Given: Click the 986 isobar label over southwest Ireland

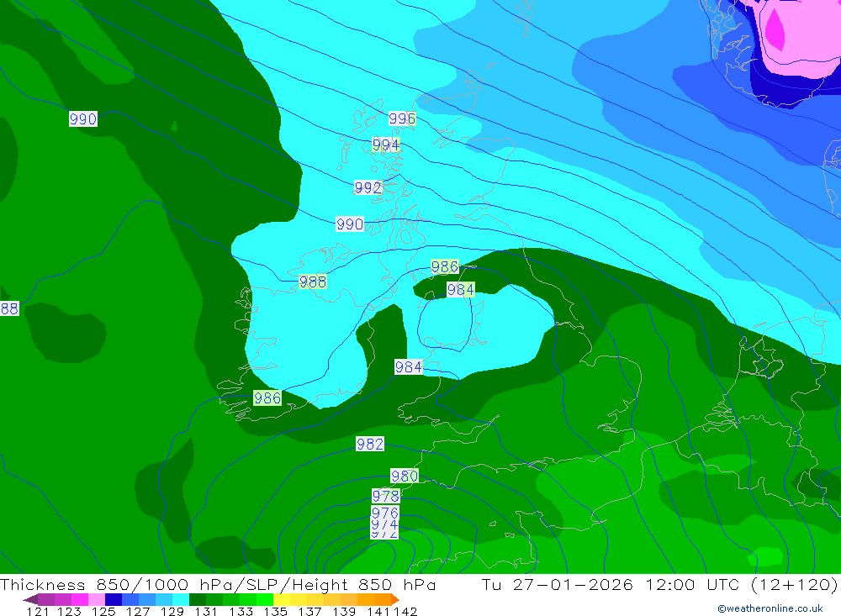Looking at the screenshot, I should [x=267, y=398].
